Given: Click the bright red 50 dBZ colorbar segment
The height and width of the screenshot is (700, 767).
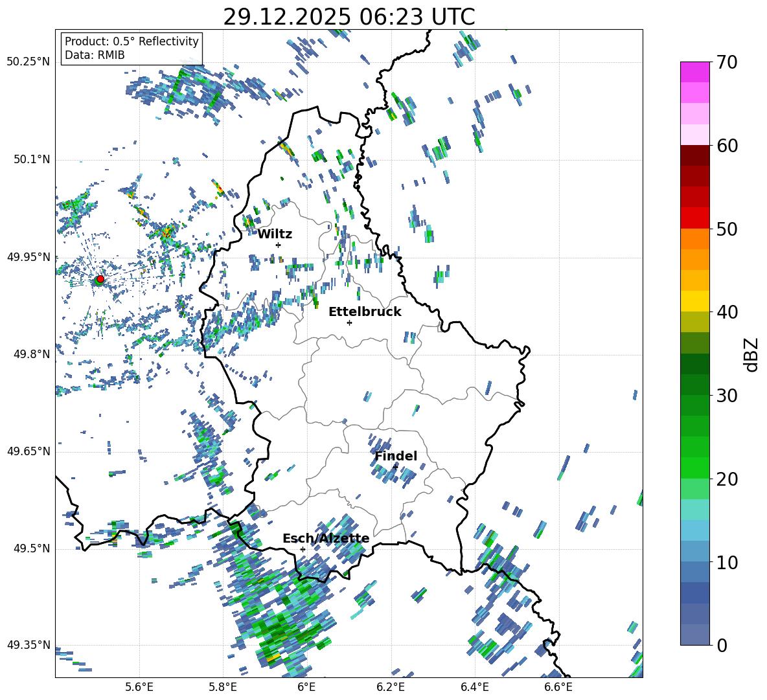Looking at the screenshot, I should coord(694,218).
